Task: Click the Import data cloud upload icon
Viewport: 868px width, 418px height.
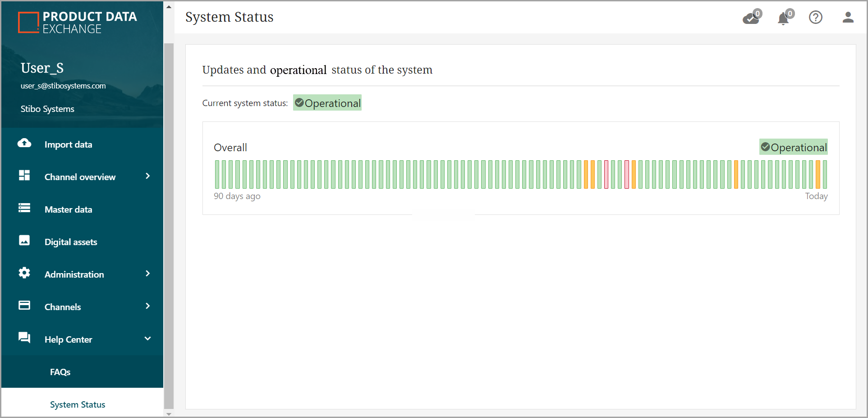Action: tap(24, 144)
